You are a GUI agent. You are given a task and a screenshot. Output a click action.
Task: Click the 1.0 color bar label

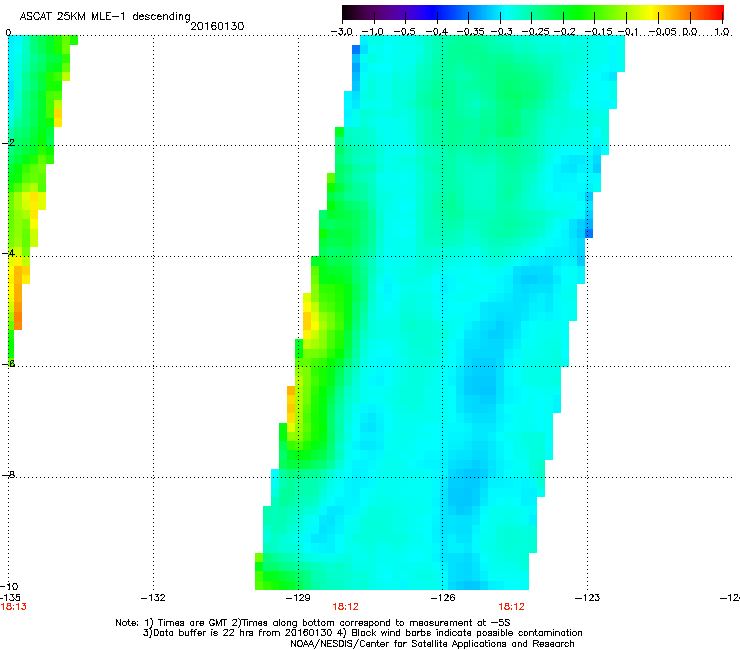[x=722, y=32]
